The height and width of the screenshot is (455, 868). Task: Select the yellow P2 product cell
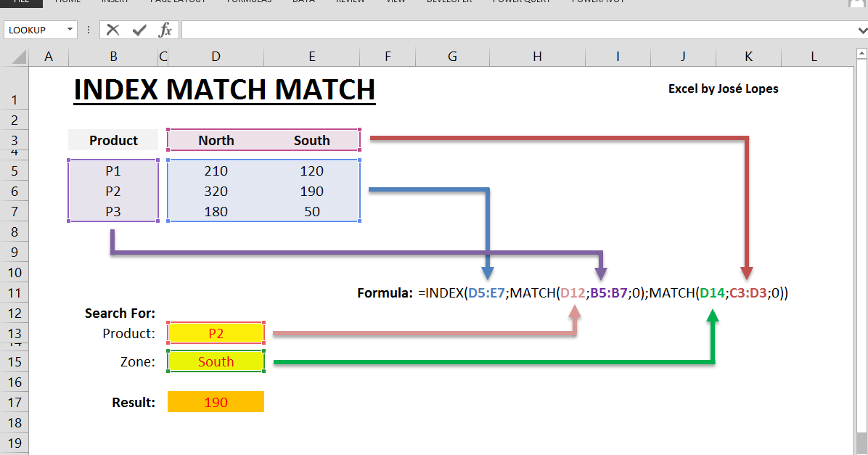[x=216, y=332]
